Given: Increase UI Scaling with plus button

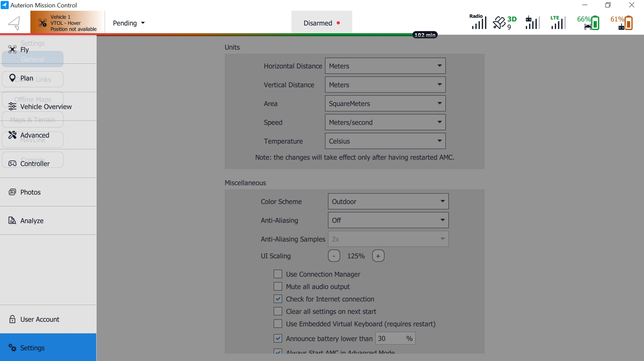Looking at the screenshot, I should [x=378, y=256].
